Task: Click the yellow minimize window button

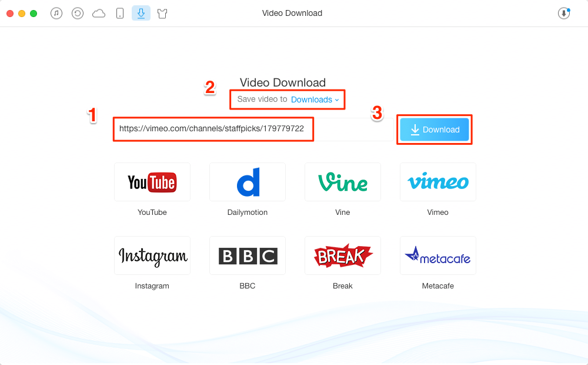Action: click(x=22, y=14)
